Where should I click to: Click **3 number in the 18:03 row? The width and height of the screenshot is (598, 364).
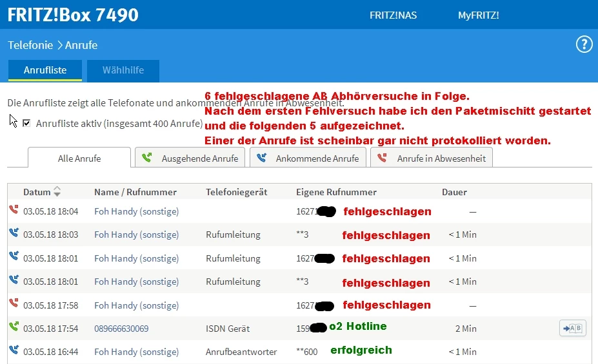tap(303, 235)
